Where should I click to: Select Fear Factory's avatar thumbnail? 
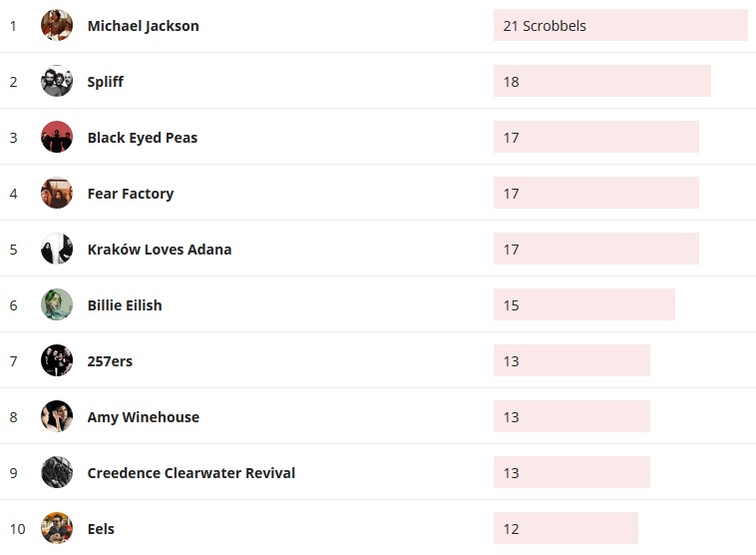coord(57,193)
